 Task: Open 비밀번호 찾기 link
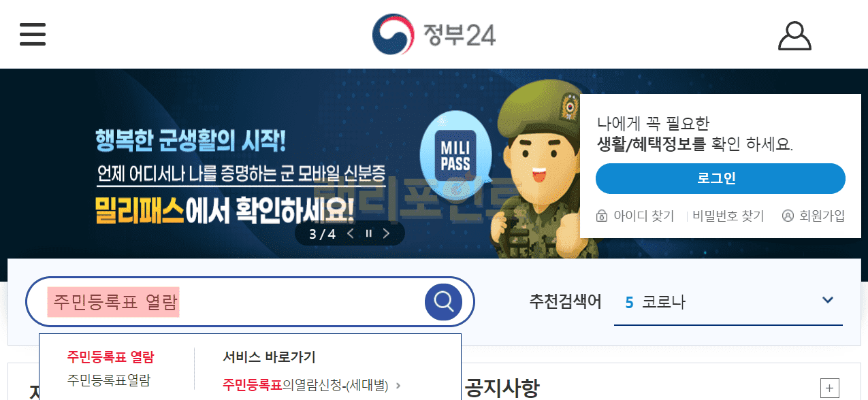click(x=728, y=216)
